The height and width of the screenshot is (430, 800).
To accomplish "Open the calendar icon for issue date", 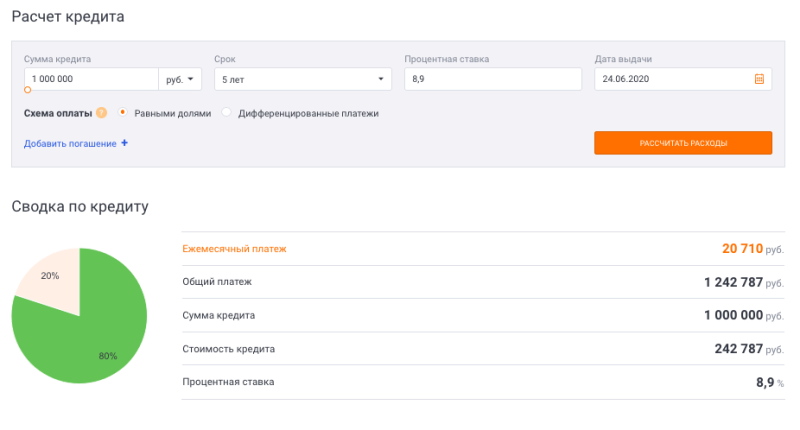I will pos(759,79).
